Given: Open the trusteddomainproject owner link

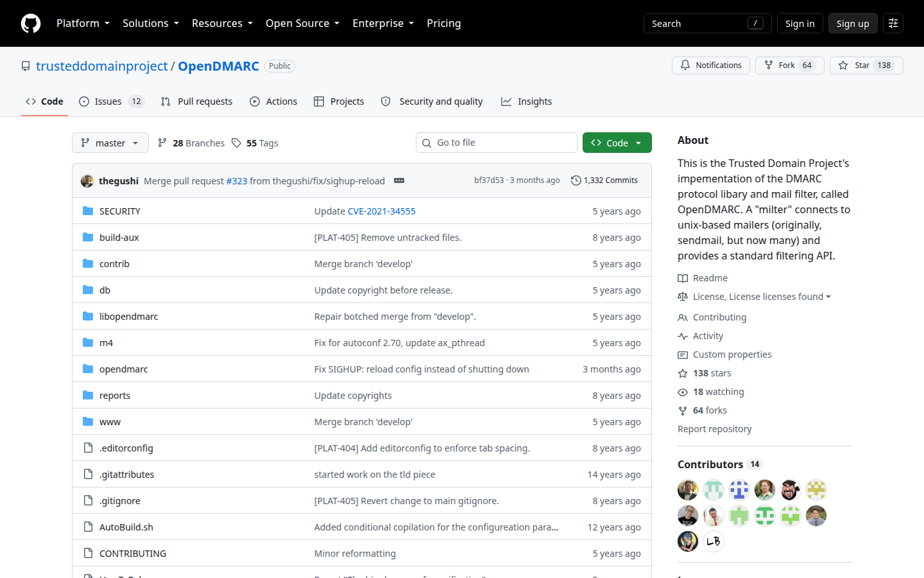Looking at the screenshot, I should (102, 66).
